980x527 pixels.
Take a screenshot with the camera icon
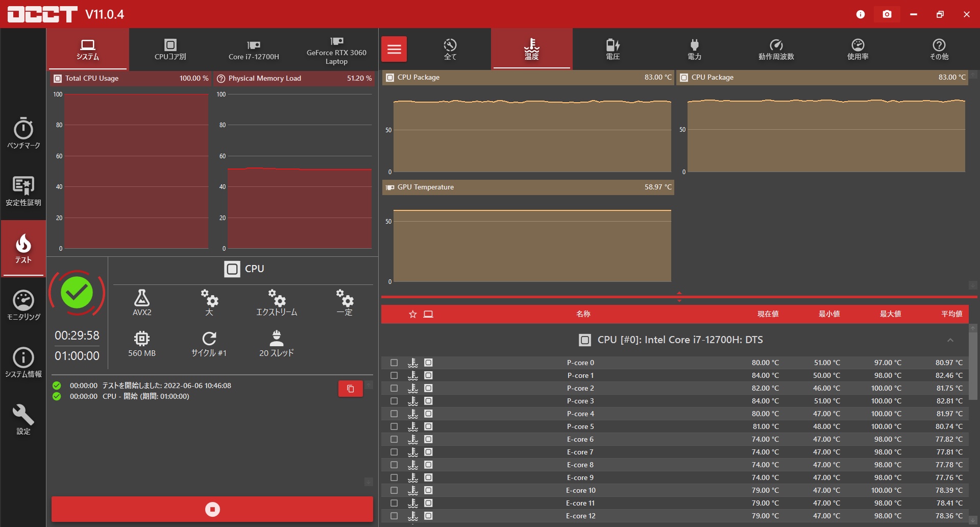(x=887, y=14)
